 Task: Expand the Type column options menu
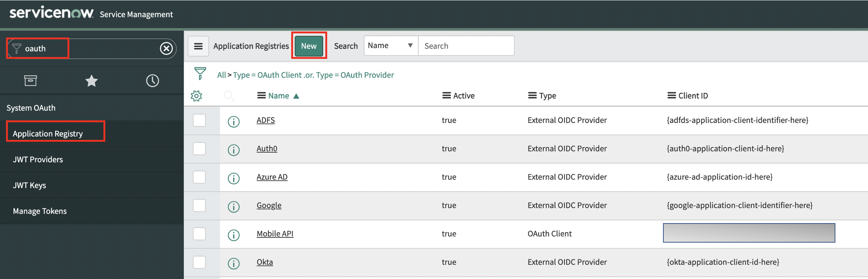pos(532,96)
